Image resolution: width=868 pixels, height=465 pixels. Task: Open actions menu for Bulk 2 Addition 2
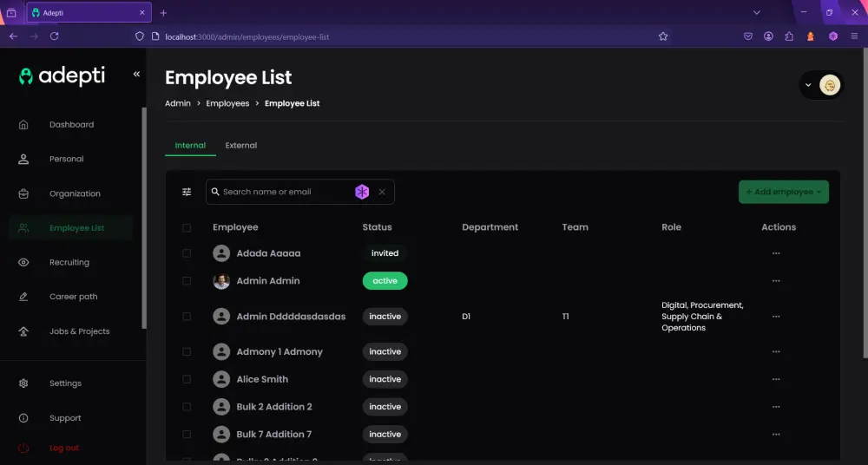(x=776, y=407)
